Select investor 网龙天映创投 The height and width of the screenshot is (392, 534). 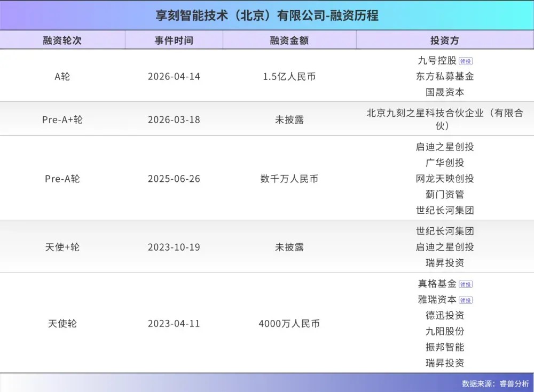pos(444,179)
